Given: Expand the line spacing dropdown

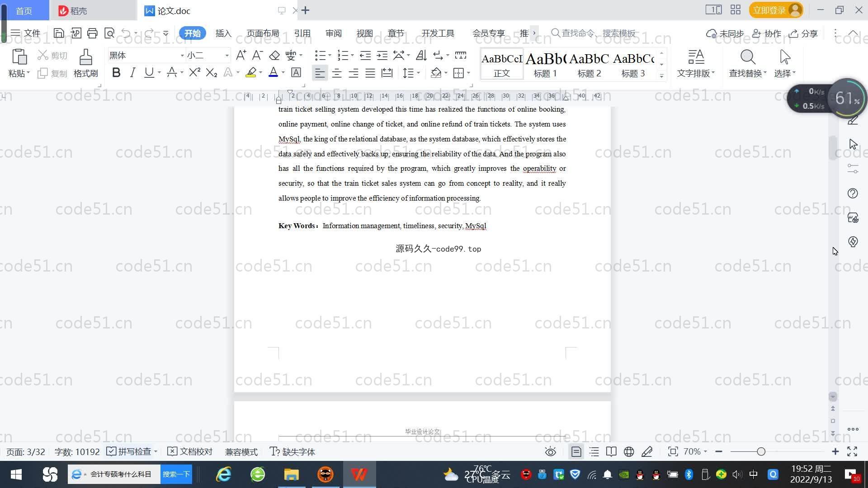Looking at the screenshot, I should tap(419, 73).
